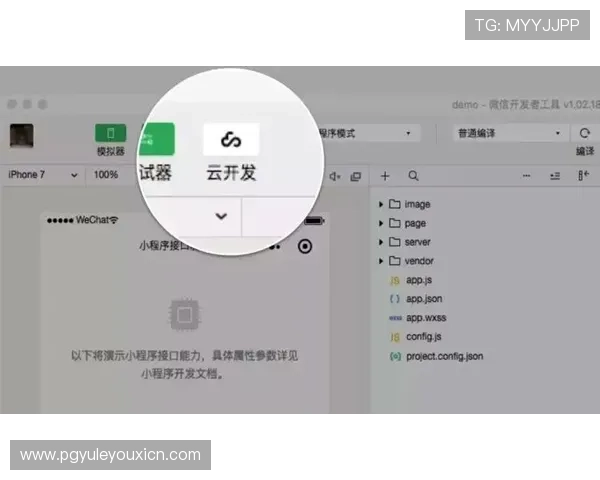Image resolution: width=600 pixels, height=480 pixels.
Task: Open the config.js file
Action: point(424,337)
